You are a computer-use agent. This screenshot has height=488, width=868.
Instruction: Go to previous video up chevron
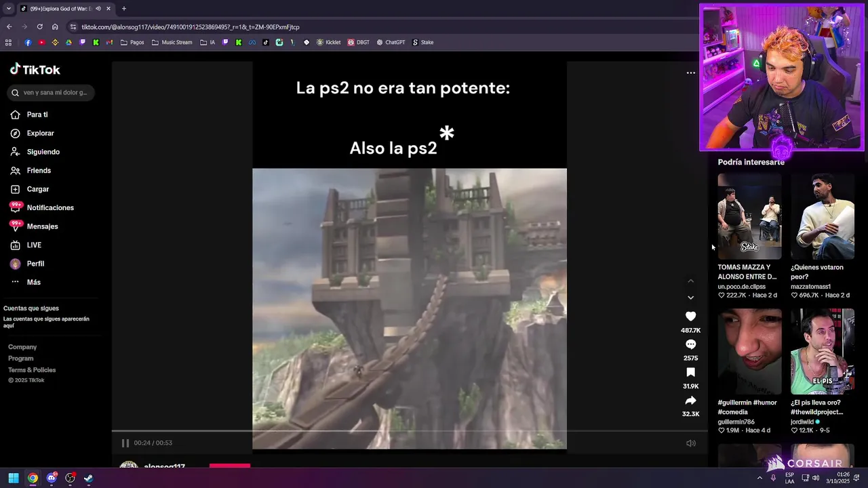[690, 281]
